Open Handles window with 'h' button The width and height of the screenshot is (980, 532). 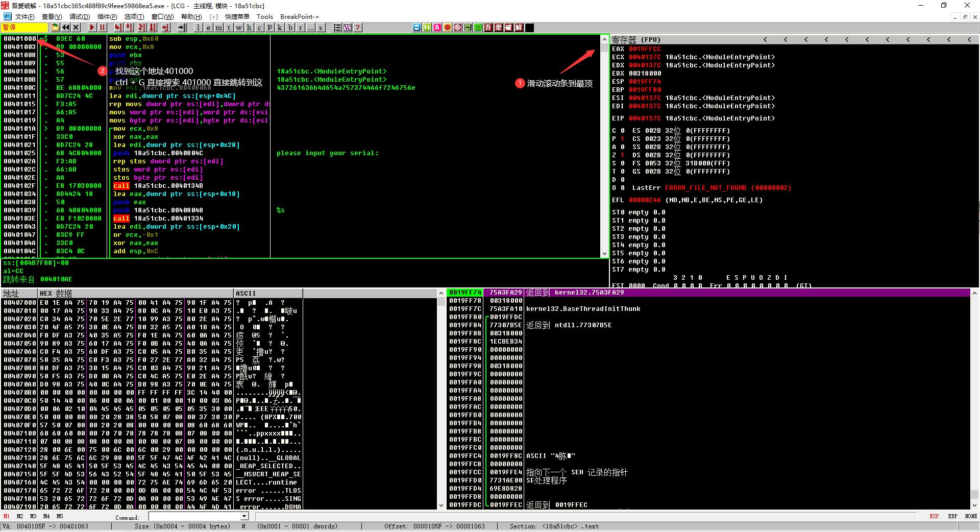pos(250,28)
